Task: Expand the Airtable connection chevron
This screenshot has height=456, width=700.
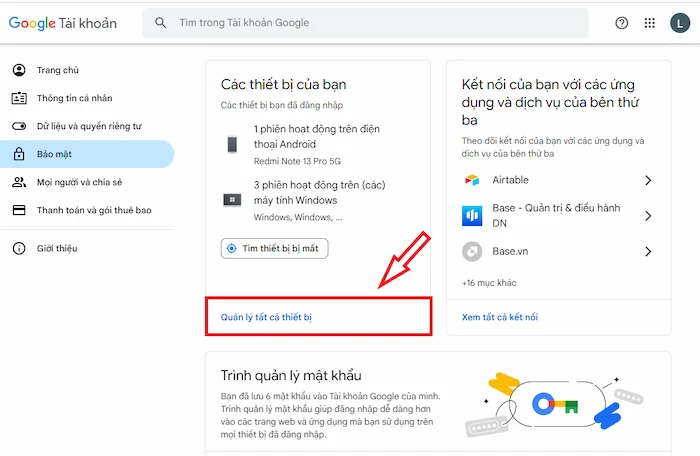Action: click(x=648, y=180)
